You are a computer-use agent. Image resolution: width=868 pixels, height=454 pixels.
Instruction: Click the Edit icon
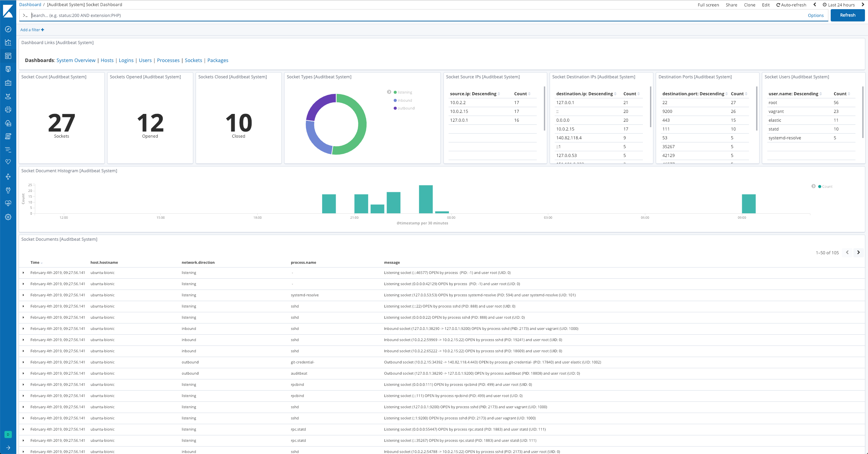pyautogui.click(x=766, y=5)
